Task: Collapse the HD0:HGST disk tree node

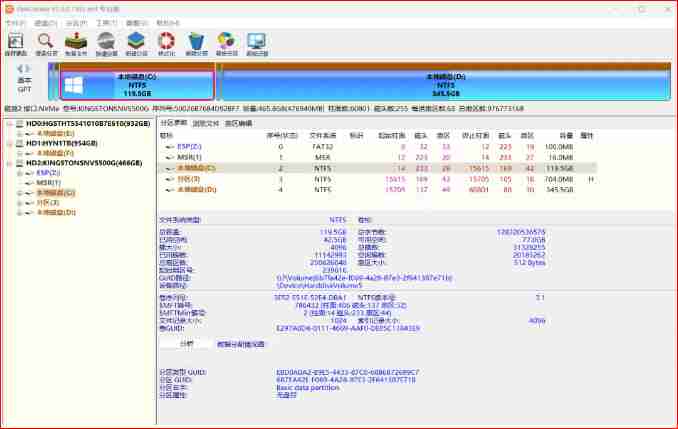Action: tap(9, 125)
